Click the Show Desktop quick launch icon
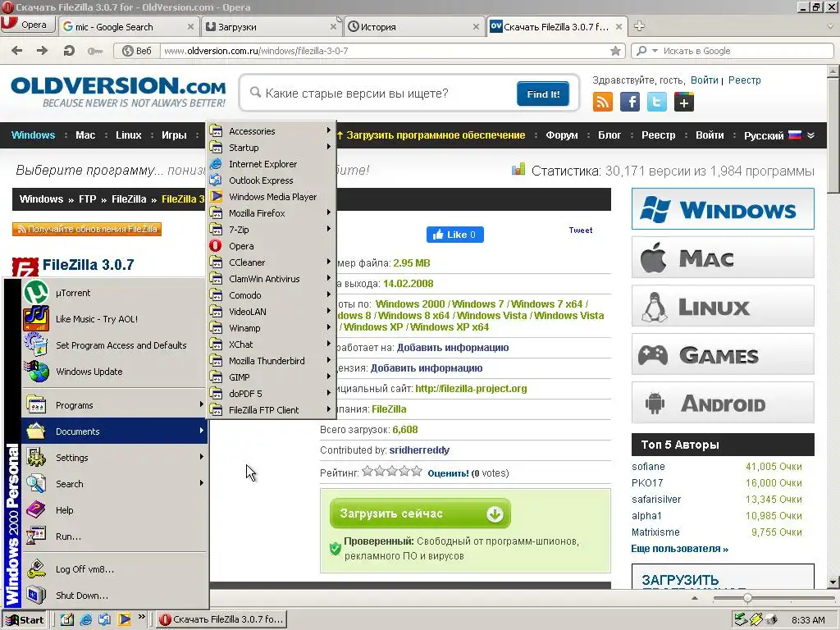Image resolution: width=840 pixels, height=630 pixels. pyautogui.click(x=66, y=619)
